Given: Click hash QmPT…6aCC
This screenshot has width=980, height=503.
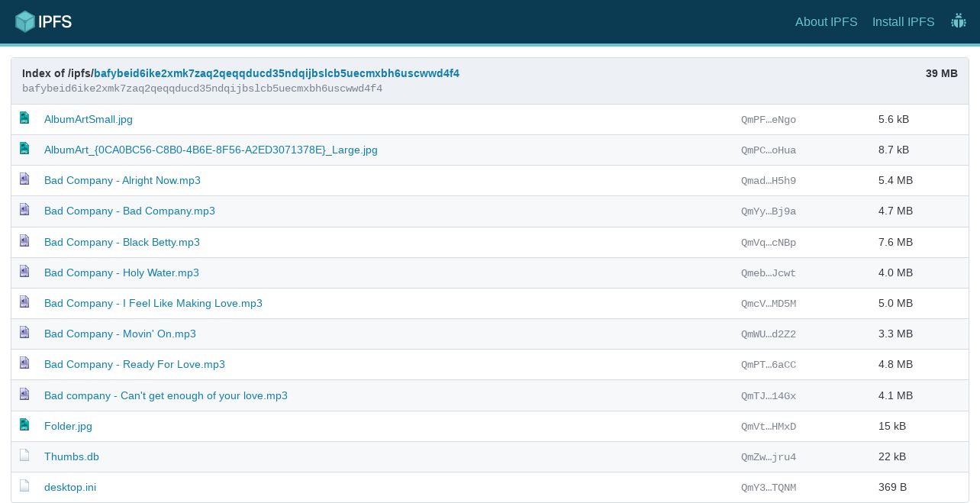Looking at the screenshot, I should pyautogui.click(x=769, y=365).
